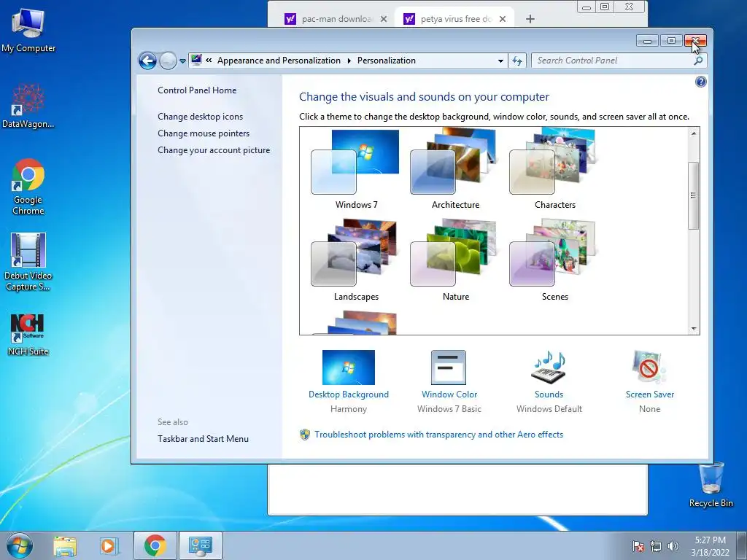Viewport: 747px width, 560px height.
Task: Click the Back navigation arrow
Action: pyautogui.click(x=147, y=61)
